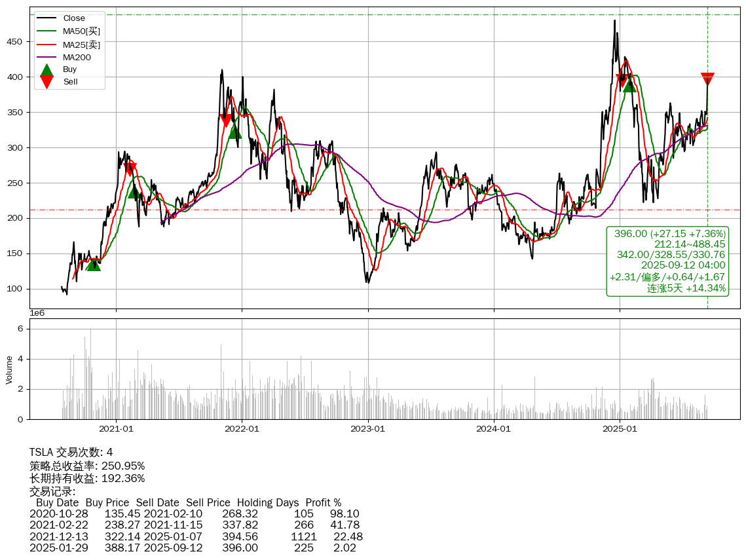Click the red Sell triangle in the legend
The image size is (746, 560).
click(47, 81)
